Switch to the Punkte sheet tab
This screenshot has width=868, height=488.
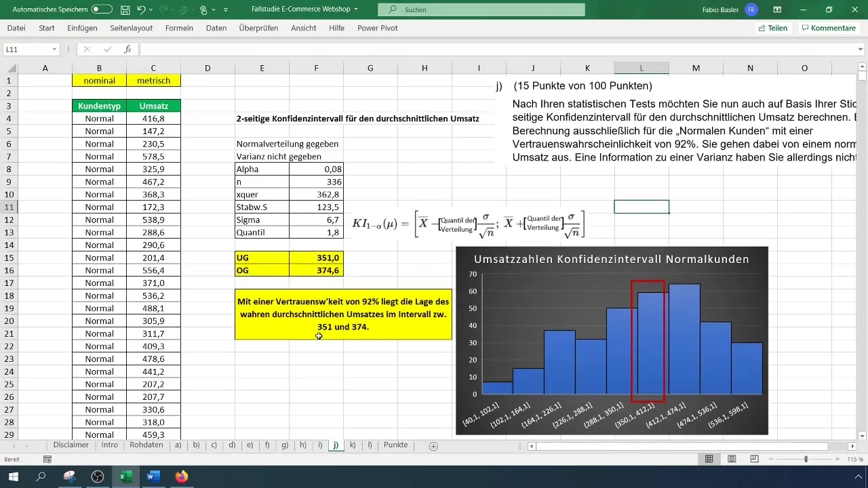tap(396, 445)
